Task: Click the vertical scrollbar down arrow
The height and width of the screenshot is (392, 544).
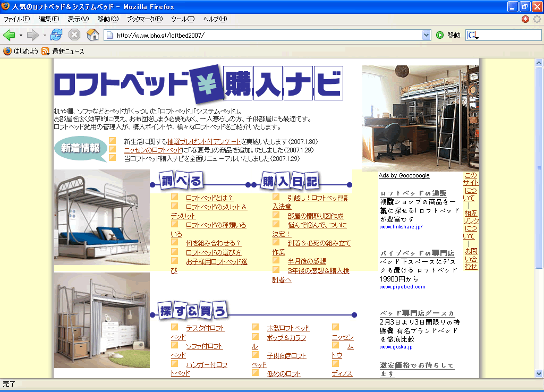Action: click(539, 373)
